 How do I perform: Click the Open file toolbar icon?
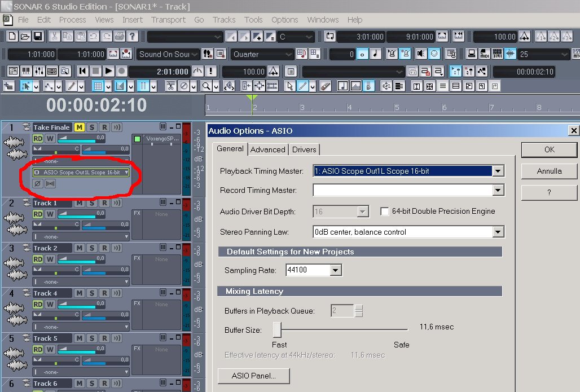point(25,36)
